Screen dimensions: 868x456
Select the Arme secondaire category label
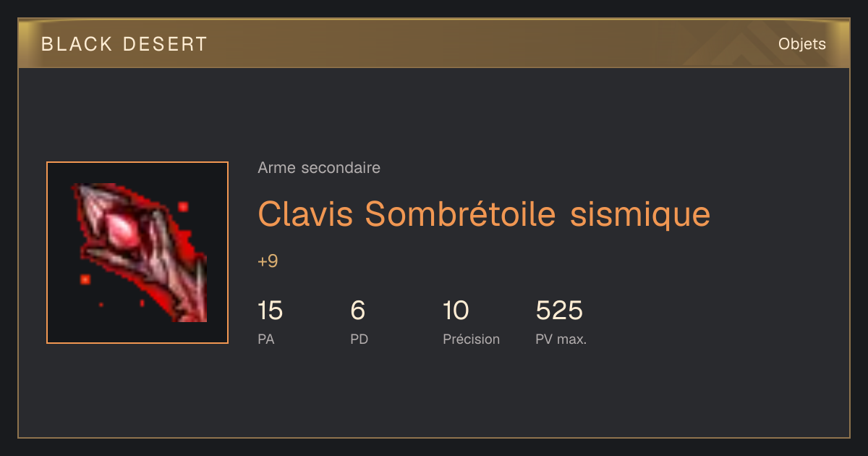[319, 168]
